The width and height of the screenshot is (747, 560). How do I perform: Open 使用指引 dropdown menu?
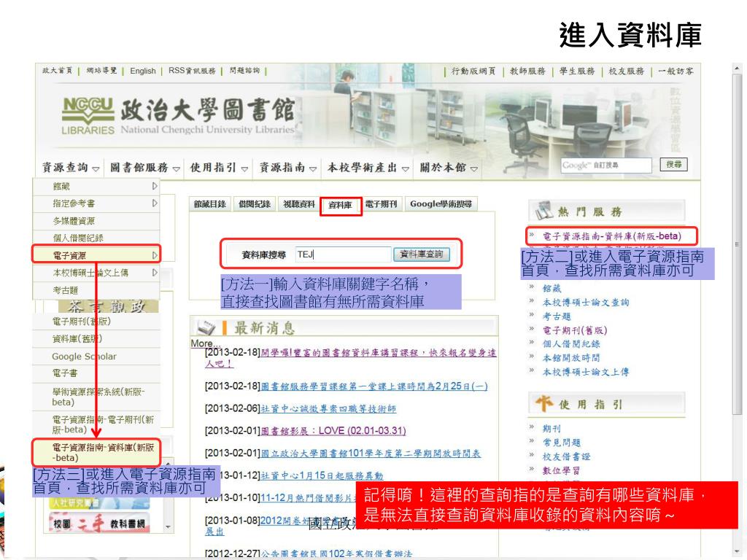219,168
